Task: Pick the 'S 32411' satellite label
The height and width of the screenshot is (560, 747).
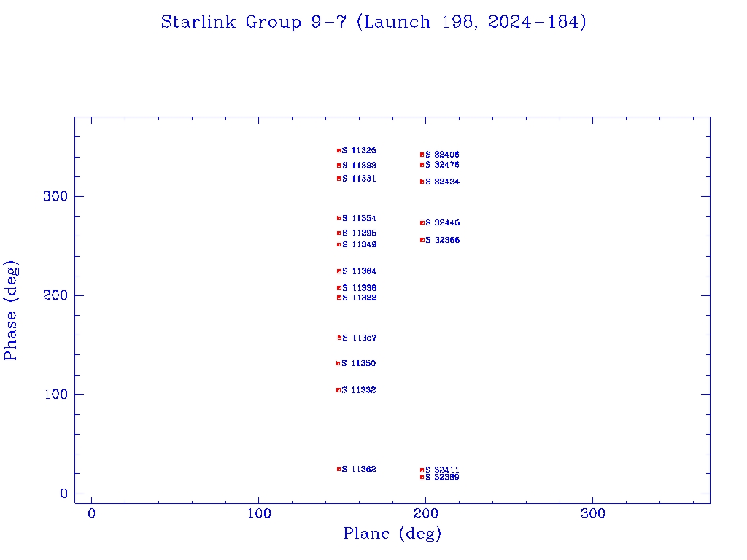Action: click(443, 470)
